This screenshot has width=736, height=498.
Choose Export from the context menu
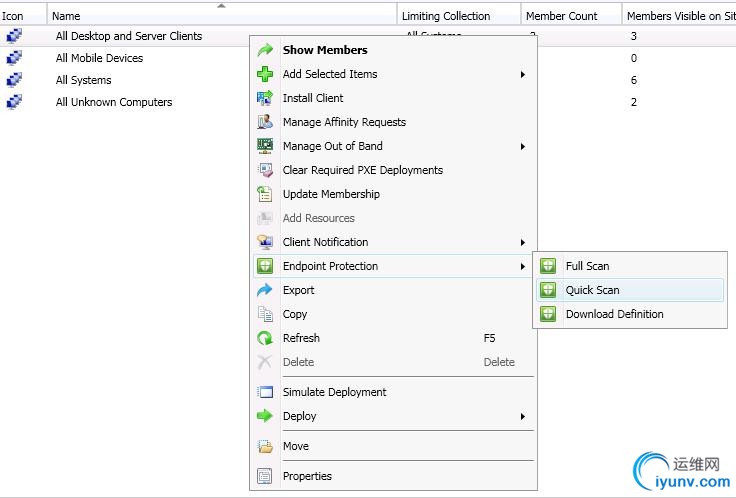[298, 290]
